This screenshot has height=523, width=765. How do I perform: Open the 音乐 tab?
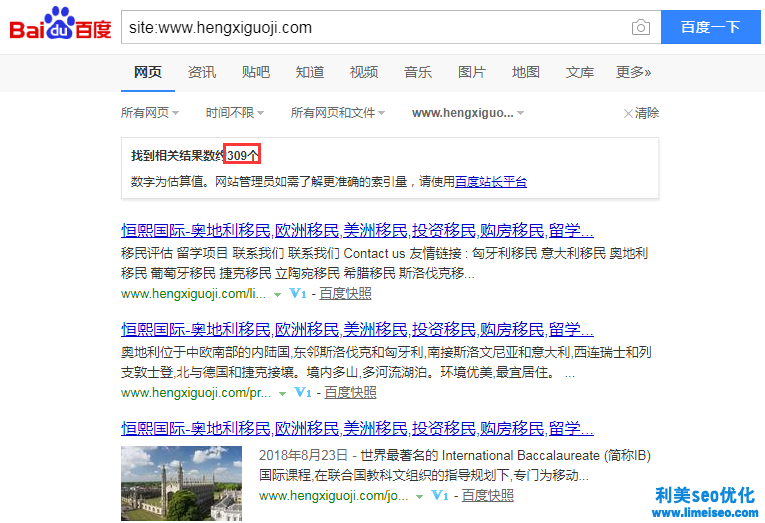click(418, 72)
